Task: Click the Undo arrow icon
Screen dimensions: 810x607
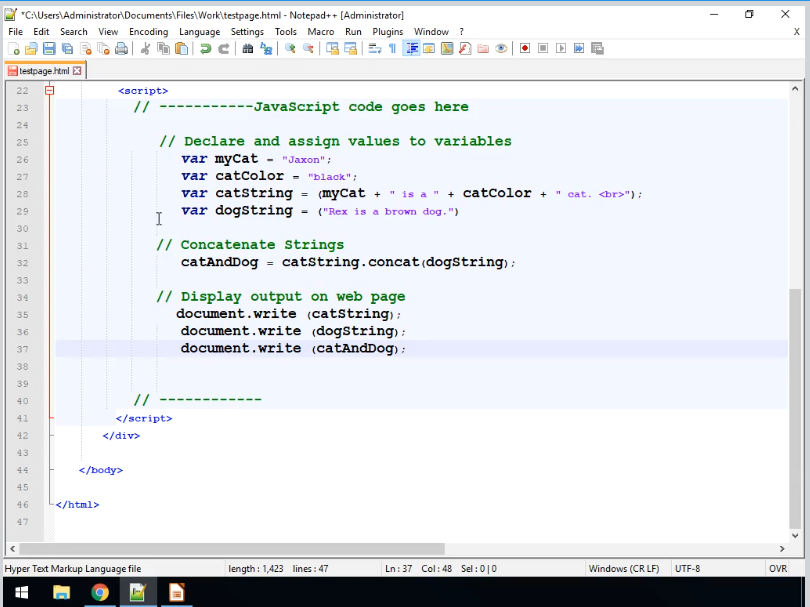Action: (x=206, y=48)
